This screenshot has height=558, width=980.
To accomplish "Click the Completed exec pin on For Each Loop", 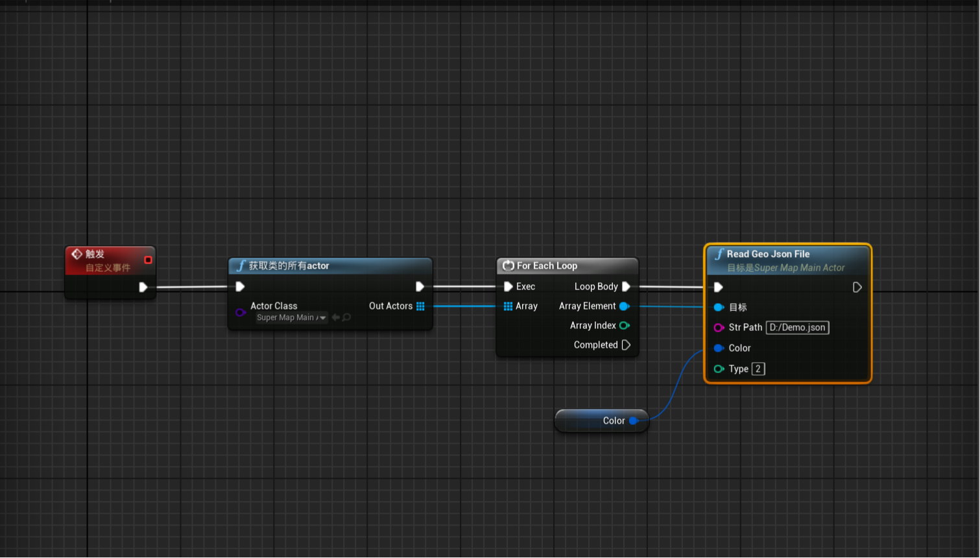I will 625,345.
